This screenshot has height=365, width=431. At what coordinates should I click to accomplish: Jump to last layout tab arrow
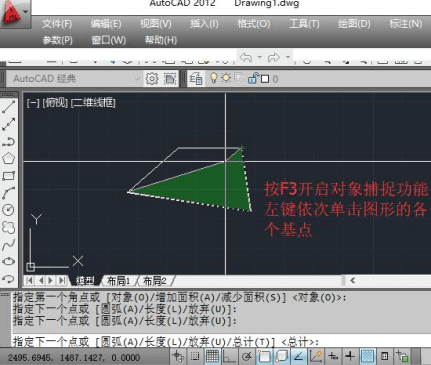(x=62, y=280)
